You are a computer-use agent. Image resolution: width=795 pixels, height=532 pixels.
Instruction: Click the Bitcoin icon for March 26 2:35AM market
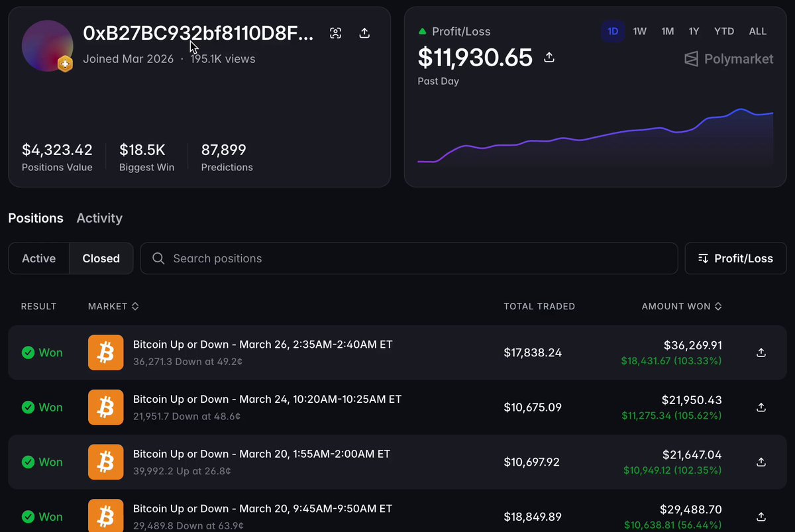tap(106, 352)
